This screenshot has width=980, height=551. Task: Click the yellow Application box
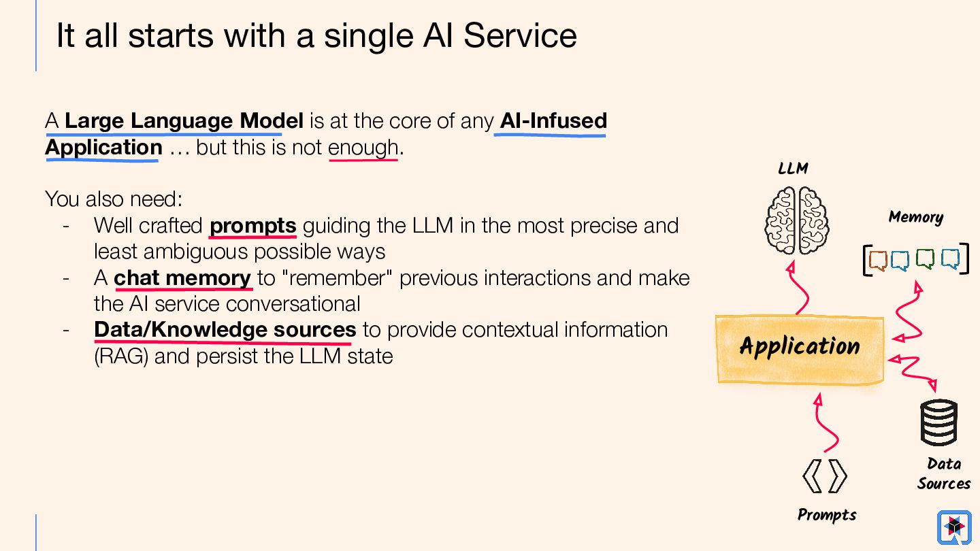[x=800, y=348]
